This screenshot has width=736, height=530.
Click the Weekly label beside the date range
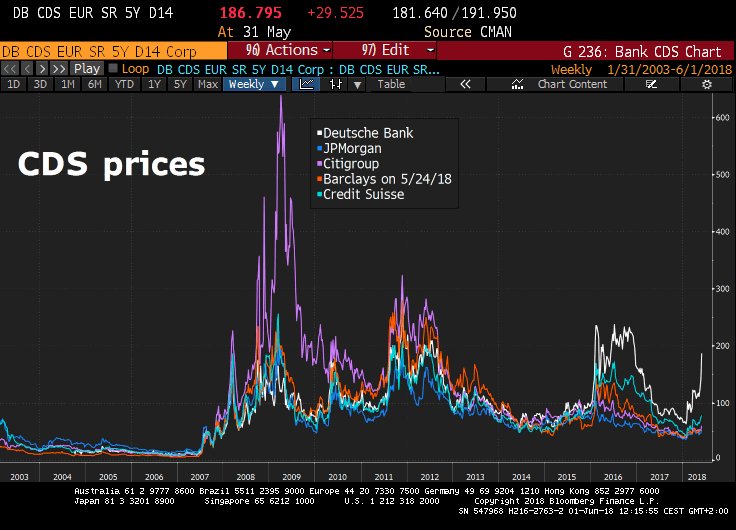point(571,69)
